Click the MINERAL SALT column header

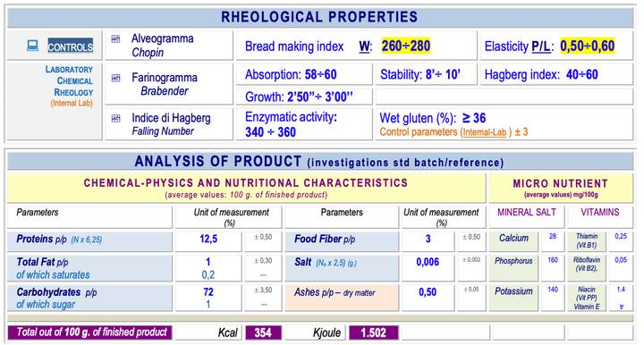tap(527, 213)
